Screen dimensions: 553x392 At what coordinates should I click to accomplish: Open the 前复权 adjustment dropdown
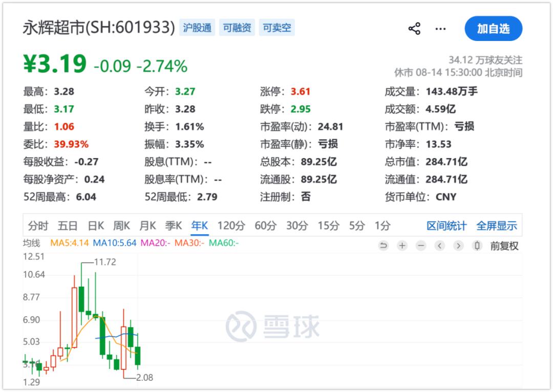(504, 246)
